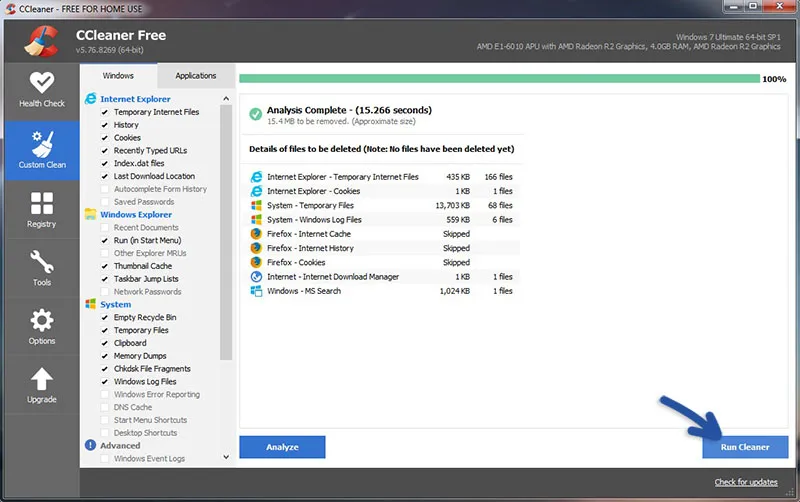Click the cleaning list scrollbar thumb

[x=226, y=232]
